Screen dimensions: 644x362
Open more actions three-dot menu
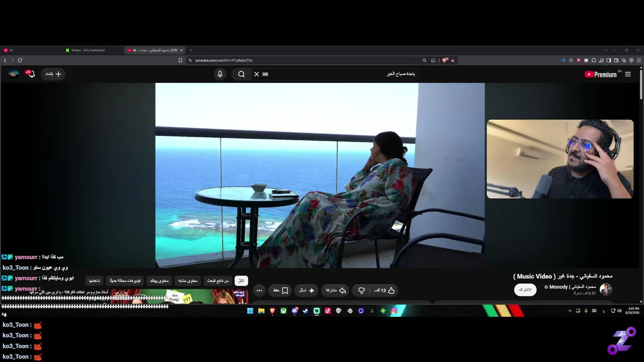click(x=259, y=291)
